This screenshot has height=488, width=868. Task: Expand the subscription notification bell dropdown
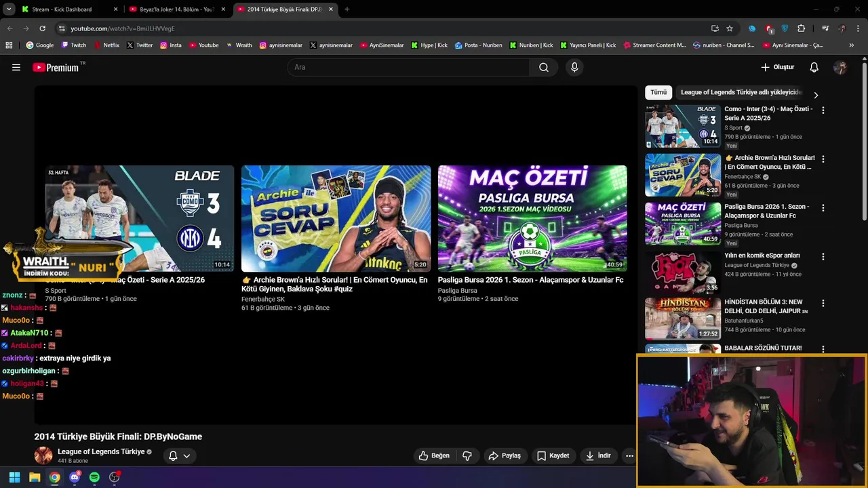coord(179,455)
